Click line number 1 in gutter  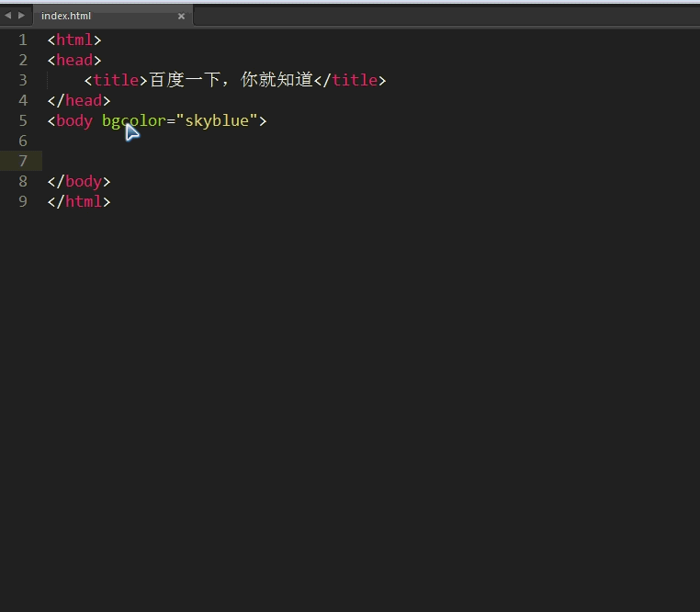[x=23, y=40]
